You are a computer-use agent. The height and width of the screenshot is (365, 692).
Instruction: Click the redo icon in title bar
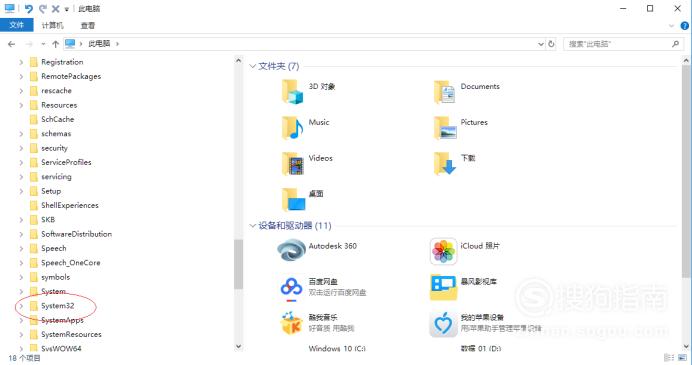tap(42, 8)
